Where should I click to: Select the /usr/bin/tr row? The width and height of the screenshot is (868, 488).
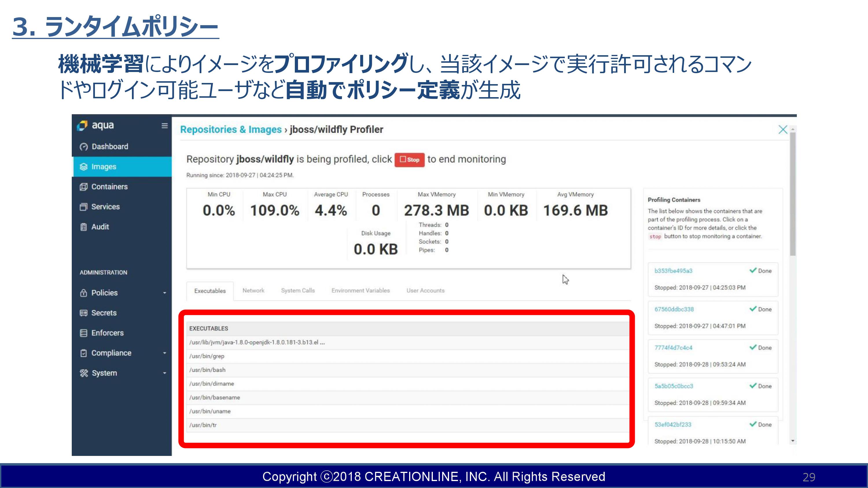pos(408,425)
